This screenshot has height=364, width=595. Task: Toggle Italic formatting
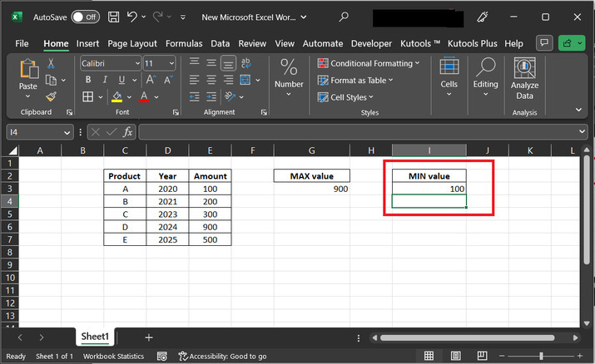tap(104, 80)
